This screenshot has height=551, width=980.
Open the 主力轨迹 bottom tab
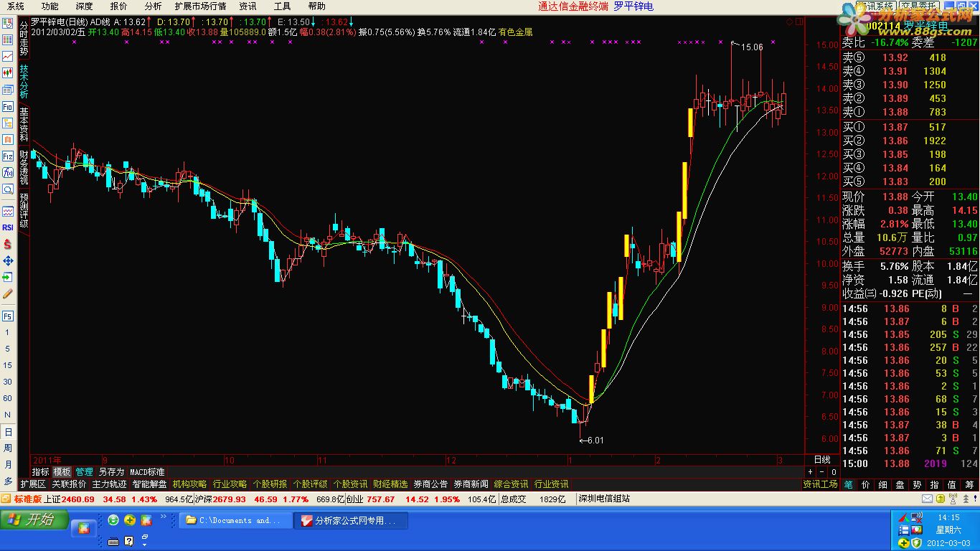[109, 484]
